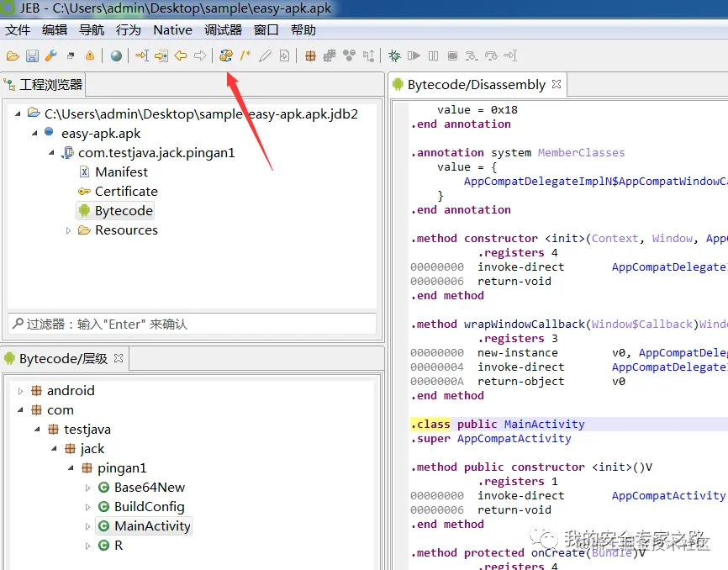Click the grey stacked packages icon

click(x=330, y=56)
